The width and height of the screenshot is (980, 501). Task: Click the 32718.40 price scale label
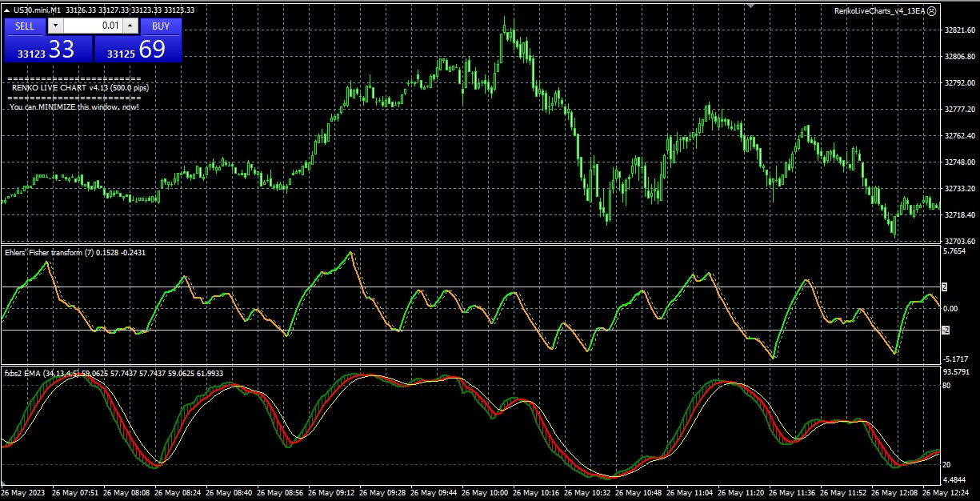[x=958, y=215]
